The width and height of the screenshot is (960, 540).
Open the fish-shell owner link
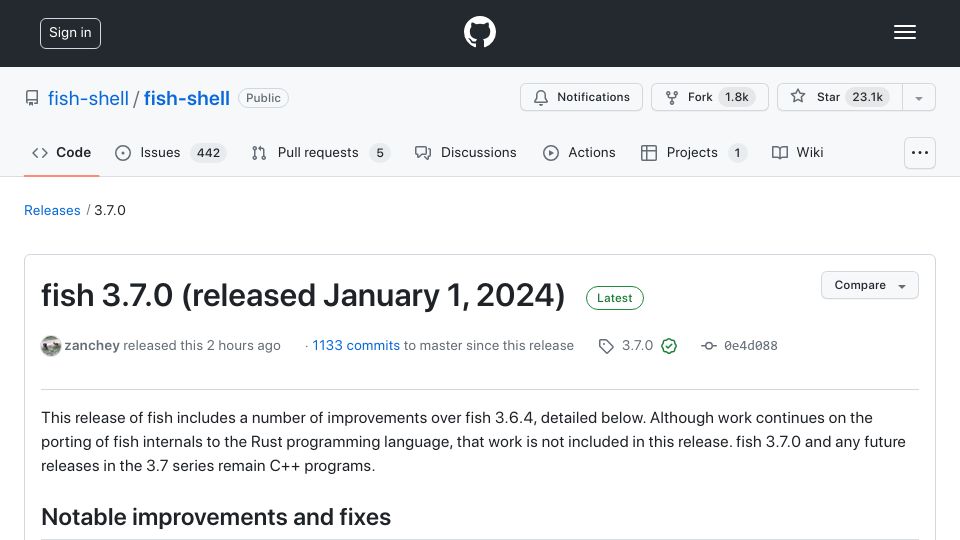[x=88, y=98]
